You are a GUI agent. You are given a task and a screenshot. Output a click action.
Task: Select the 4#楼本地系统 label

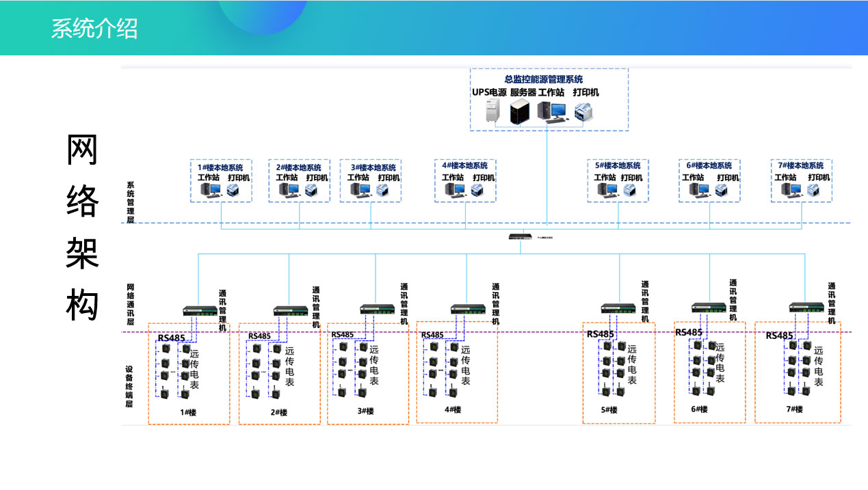[464, 165]
